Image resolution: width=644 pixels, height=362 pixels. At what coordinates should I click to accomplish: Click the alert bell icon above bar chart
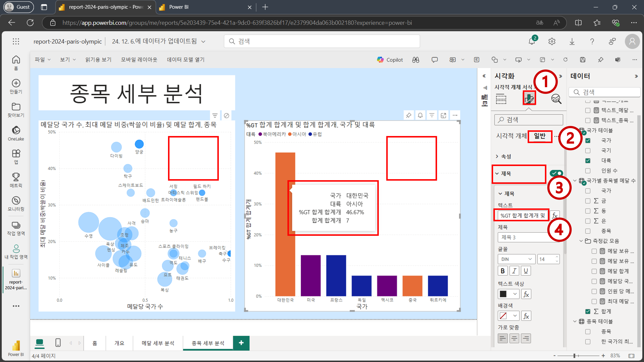tap(420, 115)
